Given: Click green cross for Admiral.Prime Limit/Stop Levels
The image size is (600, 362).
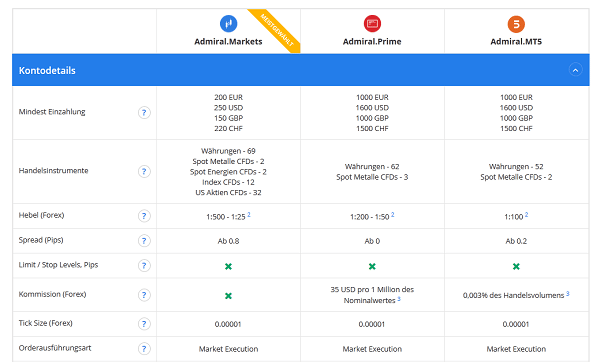Looking at the screenshot, I should (x=372, y=266).
